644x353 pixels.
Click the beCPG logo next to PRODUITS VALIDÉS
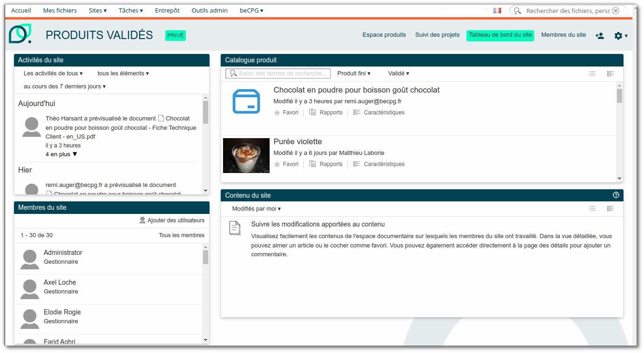(20, 34)
